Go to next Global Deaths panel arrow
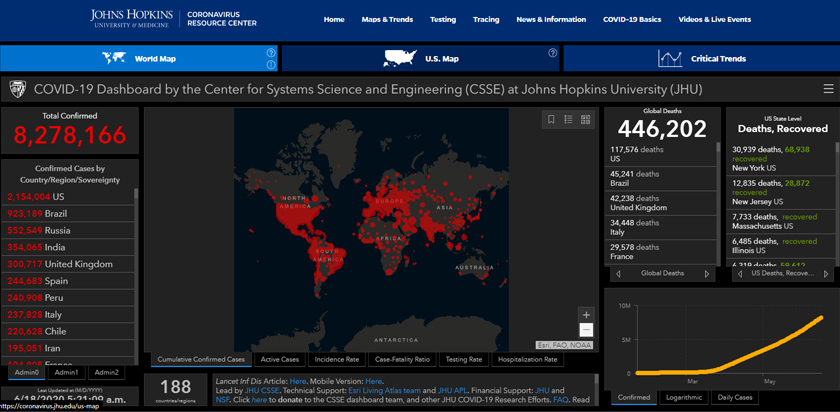The image size is (840, 412). (x=707, y=273)
